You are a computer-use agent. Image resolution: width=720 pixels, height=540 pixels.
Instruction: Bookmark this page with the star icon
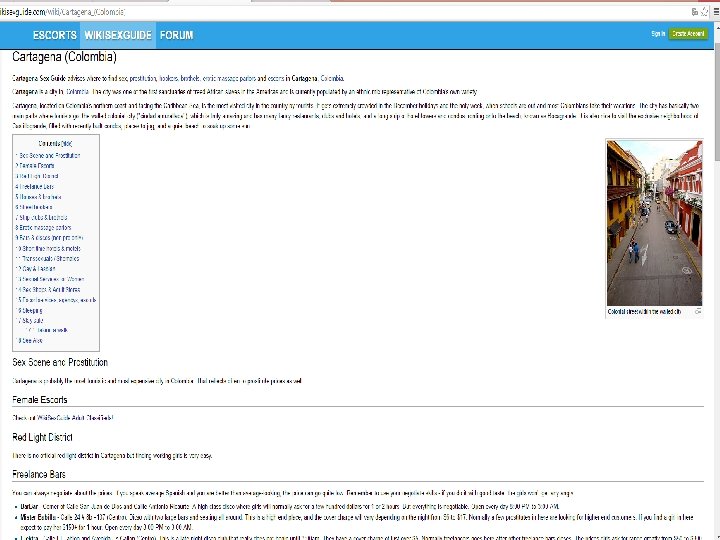point(704,12)
